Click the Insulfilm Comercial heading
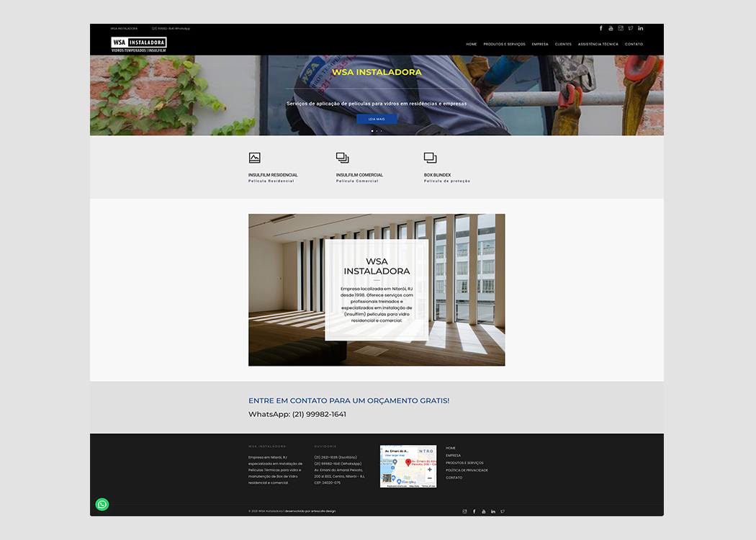 point(359,175)
